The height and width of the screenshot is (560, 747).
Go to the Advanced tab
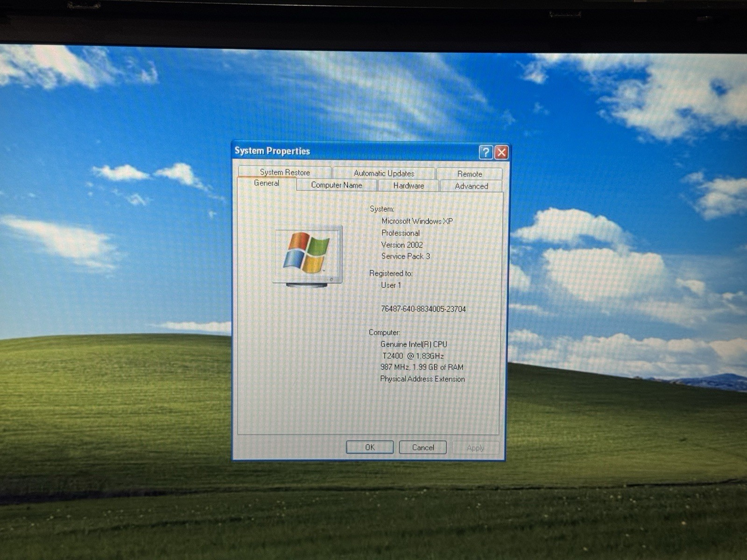(471, 186)
